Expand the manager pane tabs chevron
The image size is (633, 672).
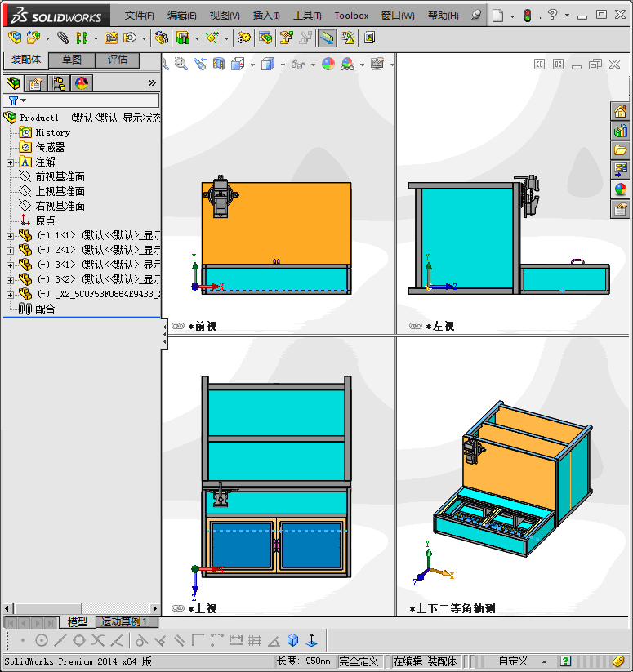click(152, 82)
